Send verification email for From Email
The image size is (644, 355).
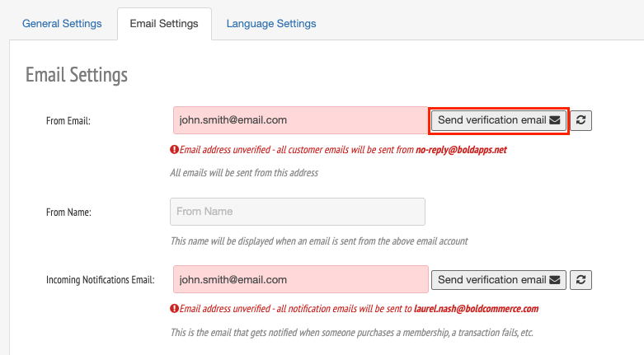point(499,120)
